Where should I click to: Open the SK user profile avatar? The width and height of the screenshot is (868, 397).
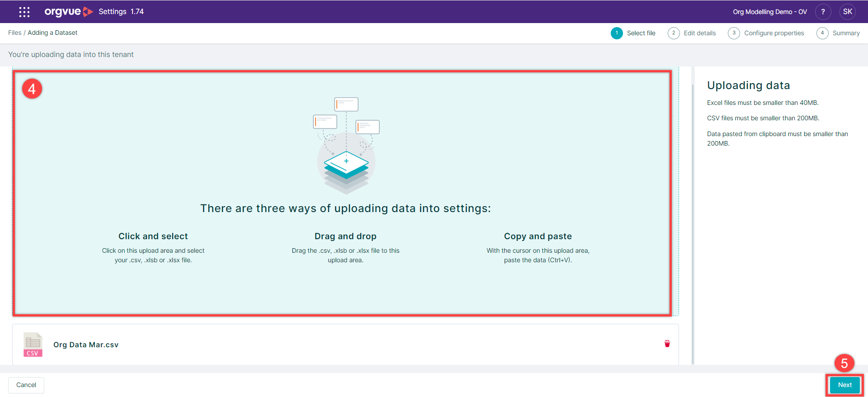[x=848, y=12]
